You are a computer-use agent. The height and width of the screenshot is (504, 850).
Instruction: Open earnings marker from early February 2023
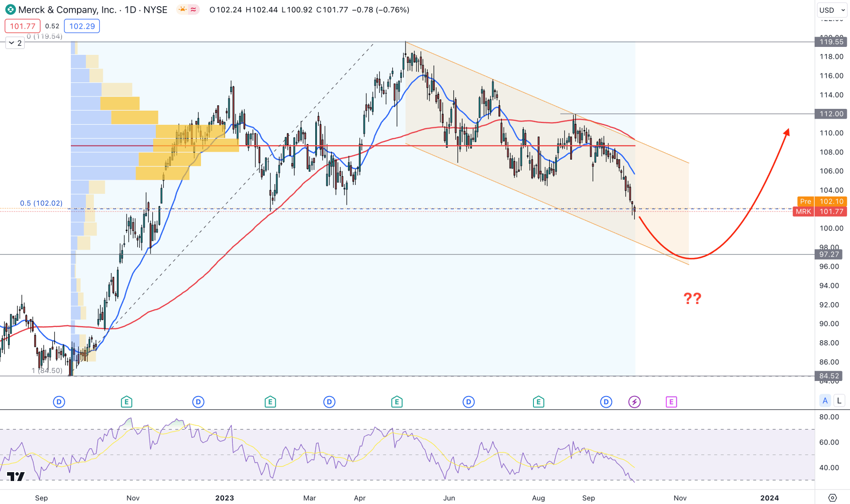(x=270, y=402)
